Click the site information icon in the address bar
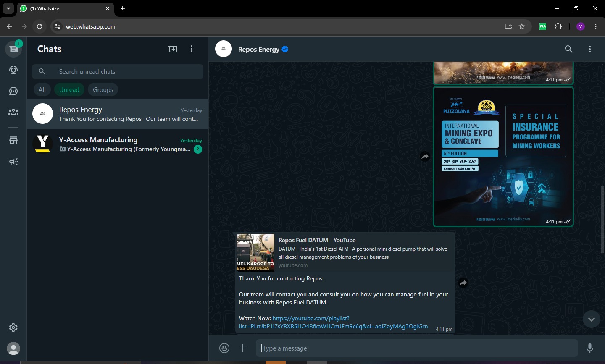The width and height of the screenshot is (605, 364). coord(58,26)
